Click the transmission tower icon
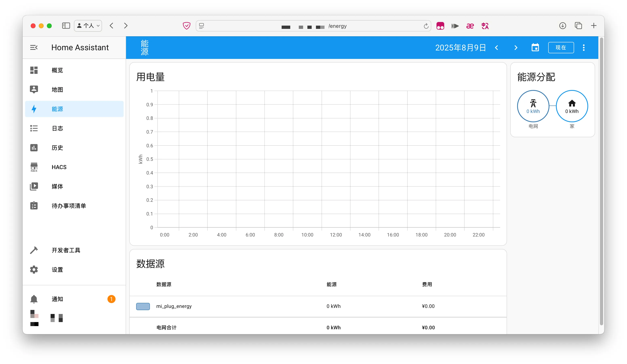The width and height of the screenshot is (627, 364). tap(533, 103)
